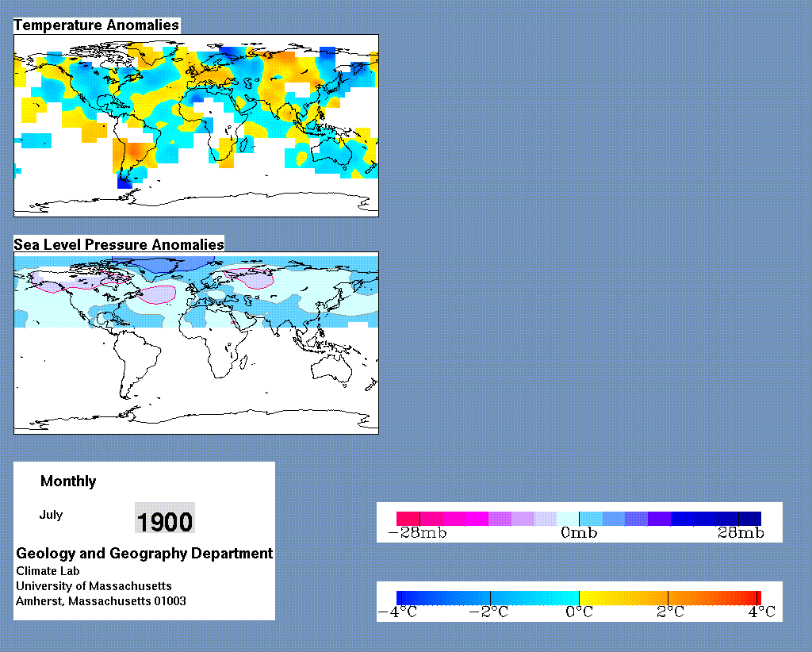Click the '2°C' legend label
812x652 pixels.
[x=670, y=612]
